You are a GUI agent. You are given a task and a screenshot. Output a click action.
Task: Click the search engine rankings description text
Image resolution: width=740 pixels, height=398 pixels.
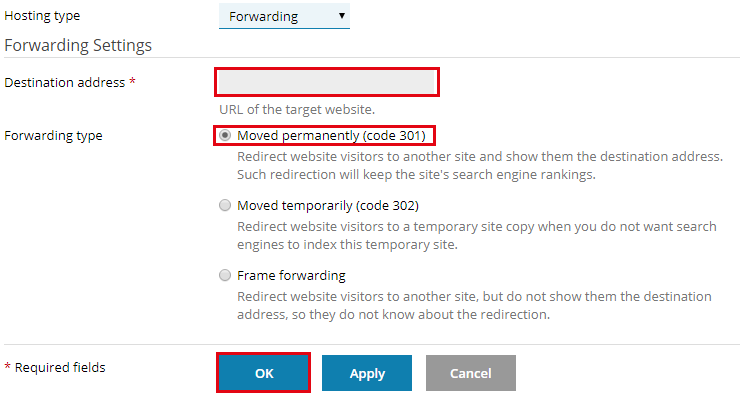(480, 166)
